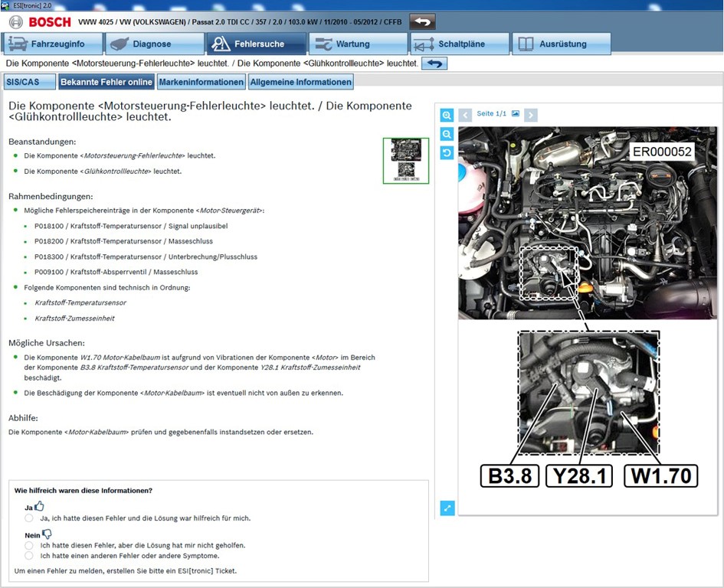Image resolution: width=724 pixels, height=588 pixels.
Task: Click the P018300 Unterbrechung/Plusschluss entry
Action: coord(146,256)
